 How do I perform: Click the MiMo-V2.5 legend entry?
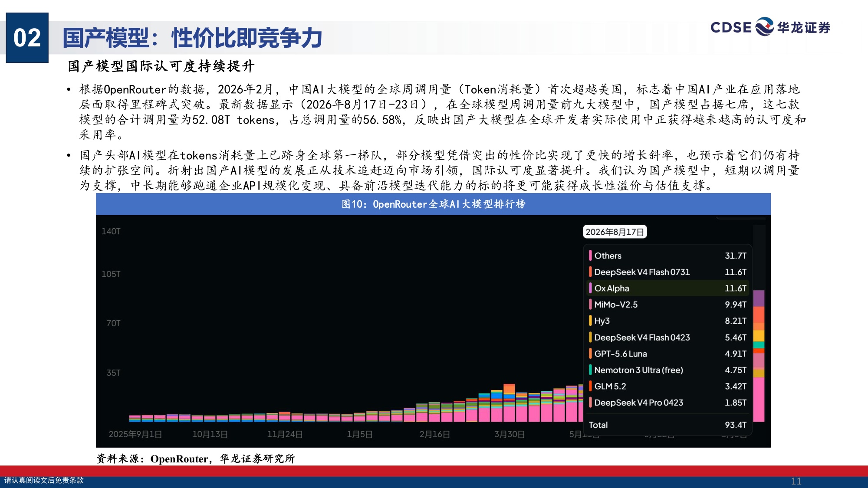click(667, 305)
